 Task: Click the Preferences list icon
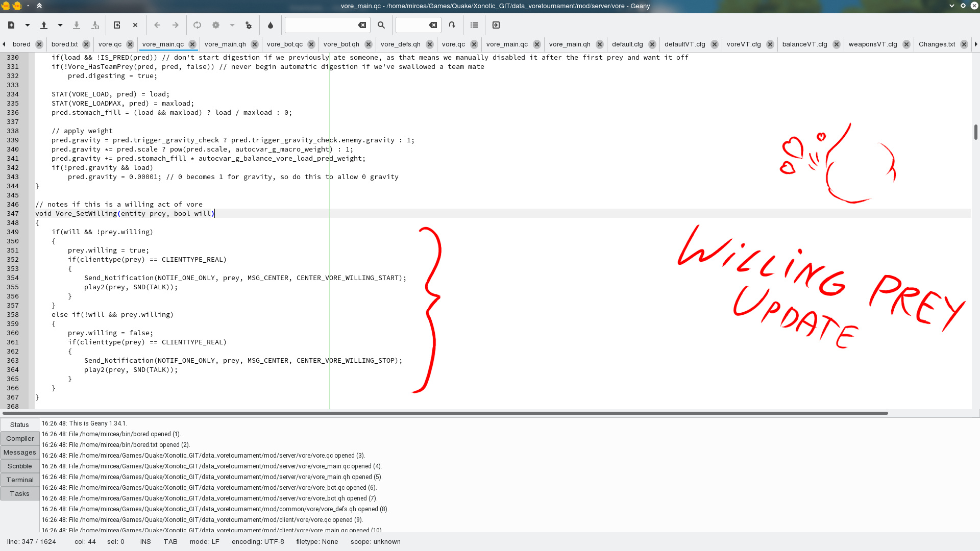[x=474, y=25]
